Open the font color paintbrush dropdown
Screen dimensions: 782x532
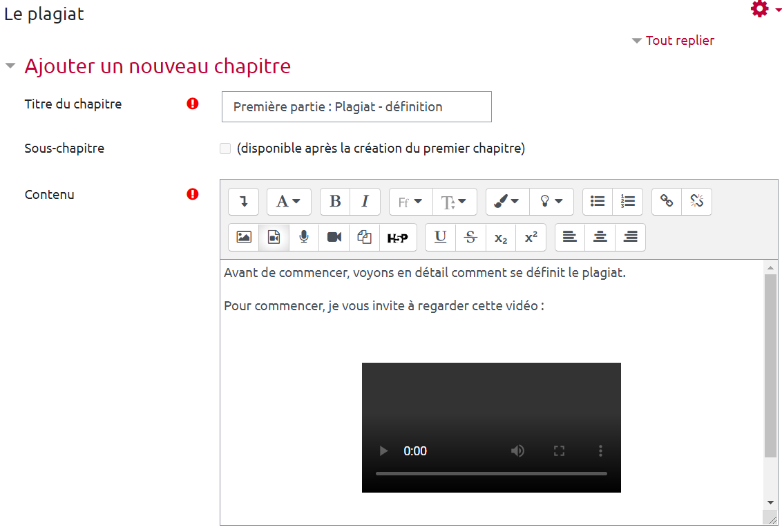pyautogui.click(x=508, y=202)
